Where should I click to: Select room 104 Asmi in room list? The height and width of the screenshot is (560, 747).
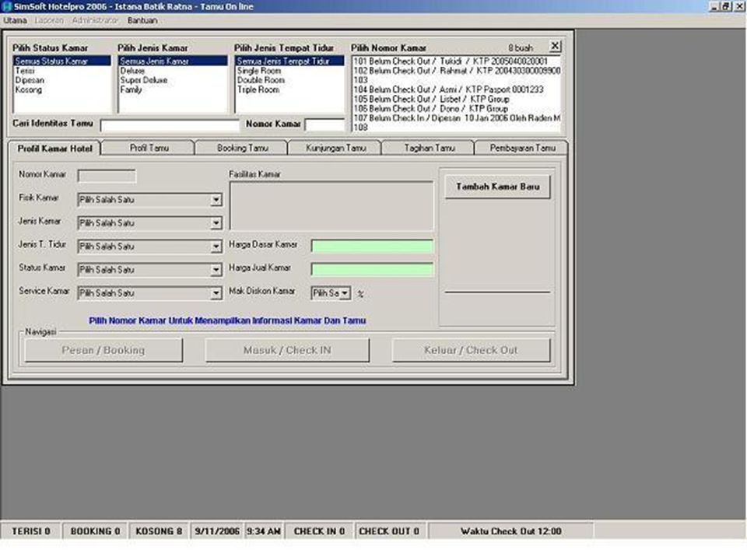coord(457,89)
